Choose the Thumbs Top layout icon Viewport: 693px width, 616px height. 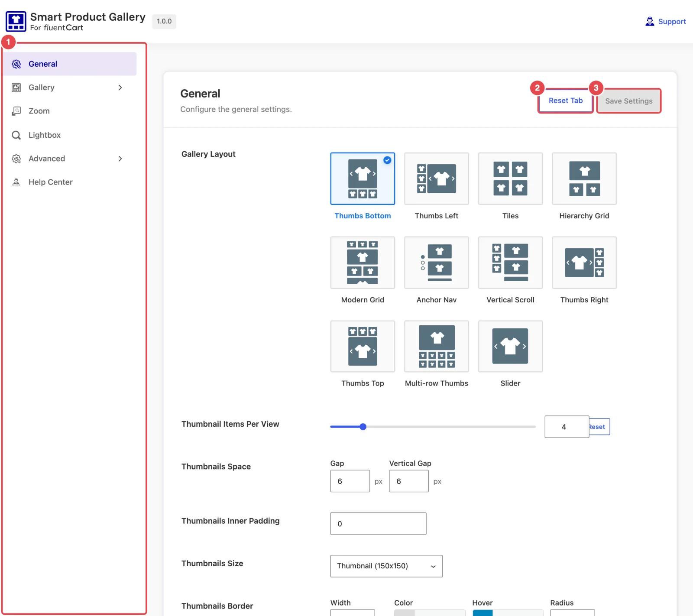click(x=363, y=346)
